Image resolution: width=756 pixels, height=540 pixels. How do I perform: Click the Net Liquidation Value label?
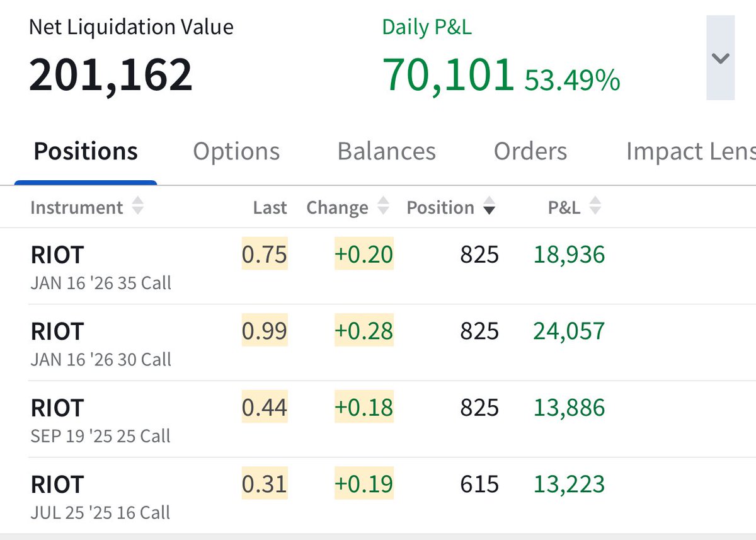point(131,27)
